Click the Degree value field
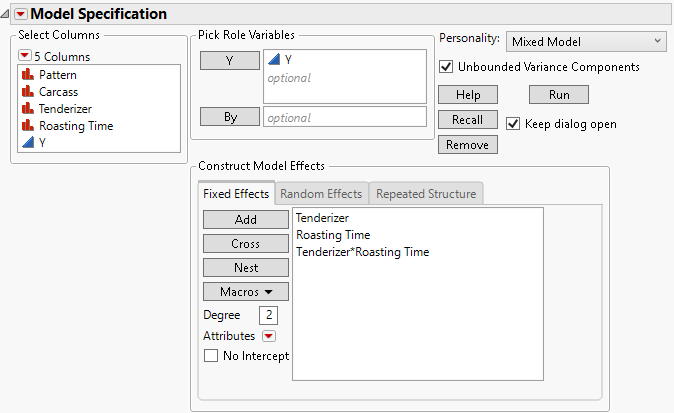 point(268,316)
